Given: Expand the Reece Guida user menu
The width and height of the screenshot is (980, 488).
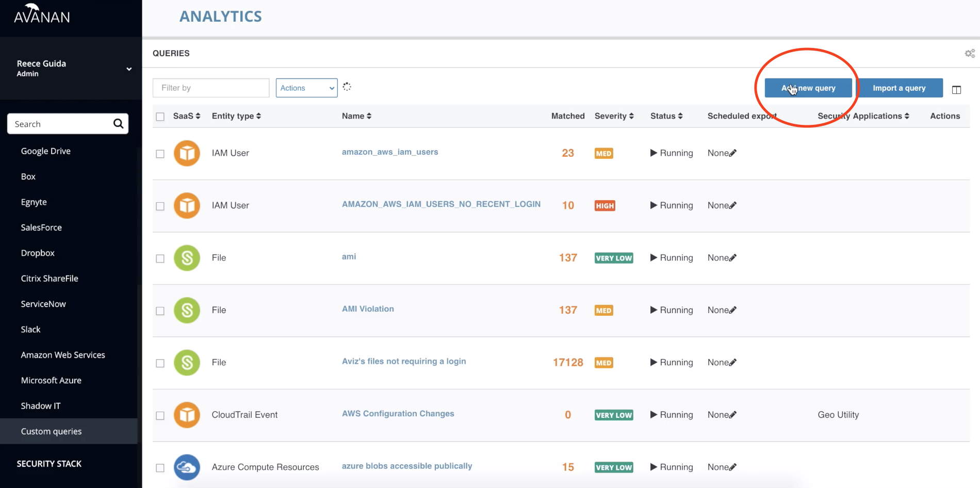Looking at the screenshot, I should 129,69.
